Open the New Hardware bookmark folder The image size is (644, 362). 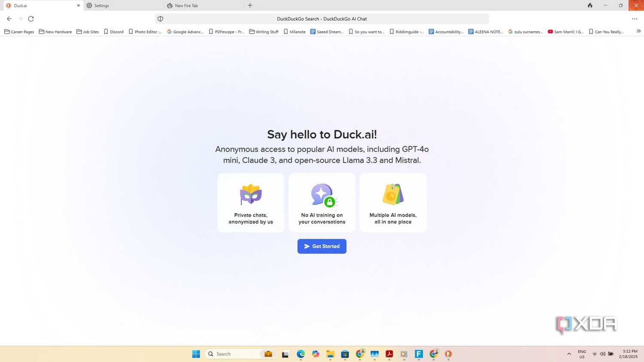point(55,32)
